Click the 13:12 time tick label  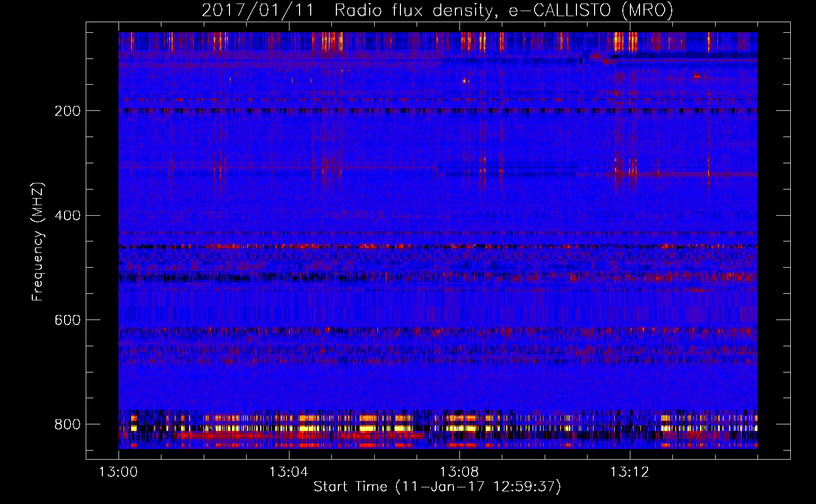coord(629,472)
